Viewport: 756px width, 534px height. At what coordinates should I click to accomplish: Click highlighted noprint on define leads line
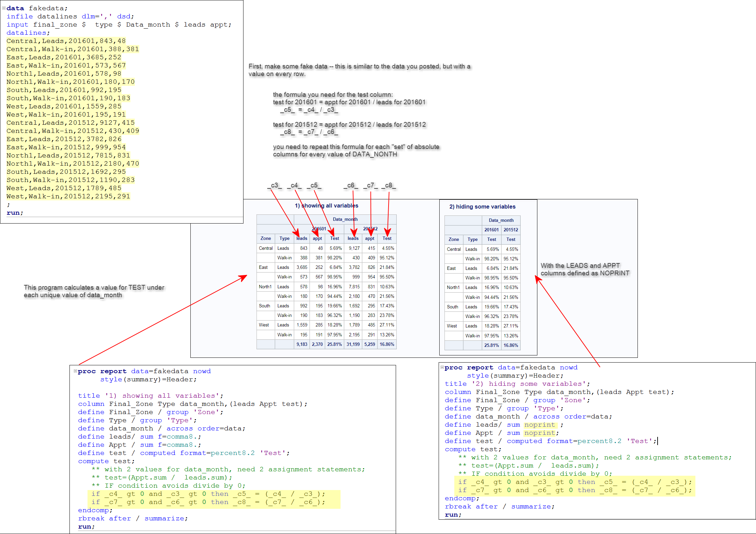click(540, 425)
